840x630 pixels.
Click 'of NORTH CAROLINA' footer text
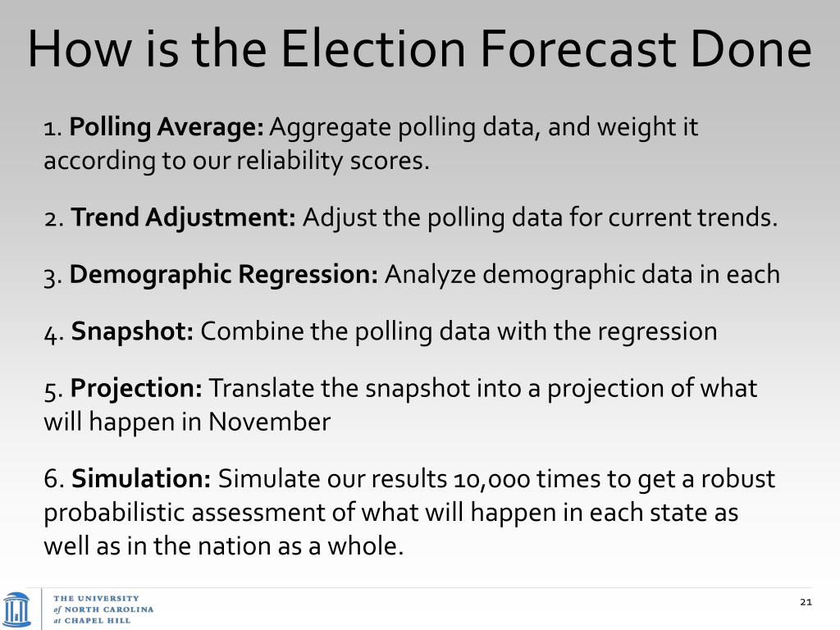103,609
